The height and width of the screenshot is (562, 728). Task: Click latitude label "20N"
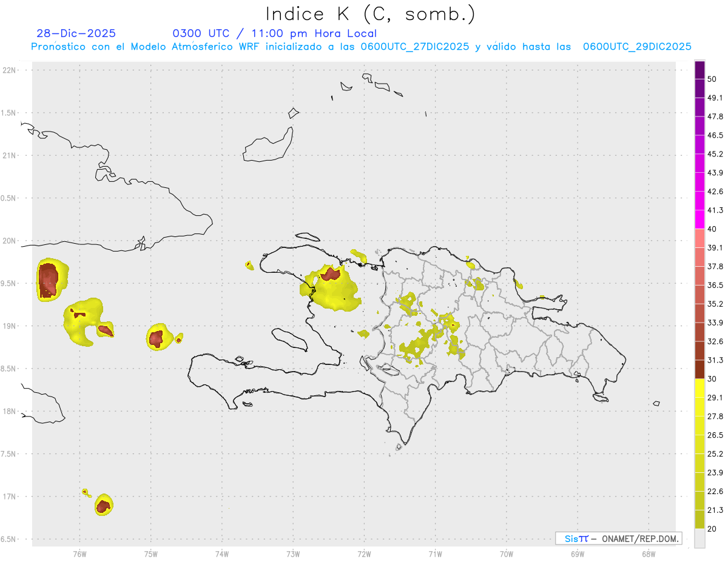click(x=8, y=241)
